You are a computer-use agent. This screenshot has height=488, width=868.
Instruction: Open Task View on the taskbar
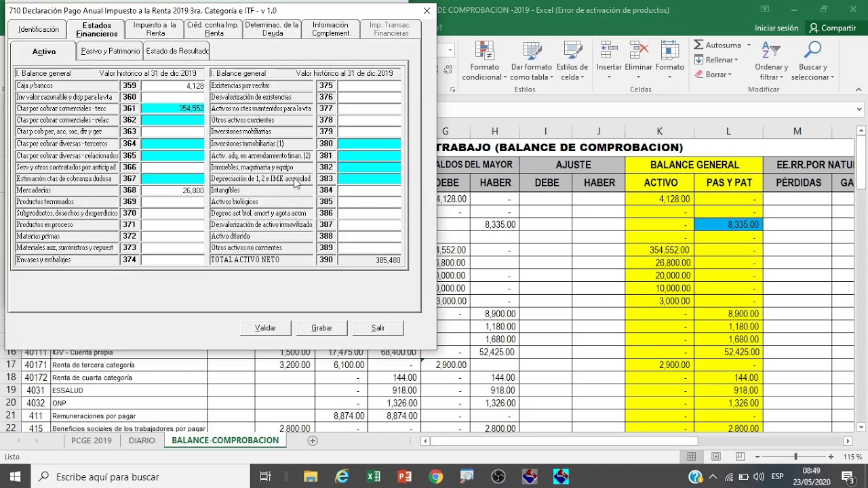pos(265,476)
